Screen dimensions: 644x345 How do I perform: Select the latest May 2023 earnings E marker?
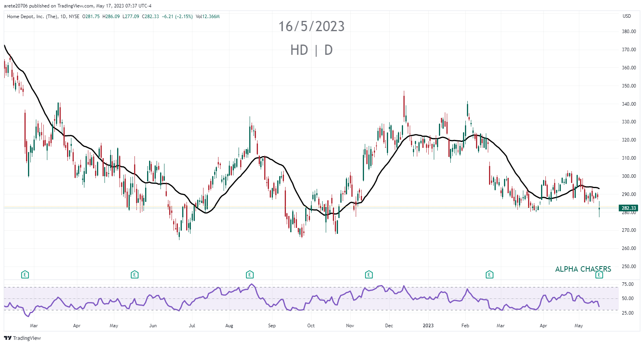point(599,274)
